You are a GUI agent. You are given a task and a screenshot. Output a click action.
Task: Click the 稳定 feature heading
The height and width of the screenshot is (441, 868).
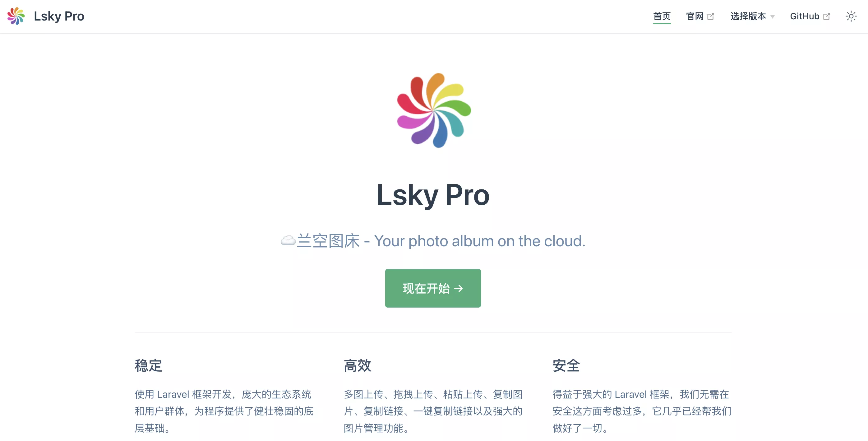click(x=148, y=365)
